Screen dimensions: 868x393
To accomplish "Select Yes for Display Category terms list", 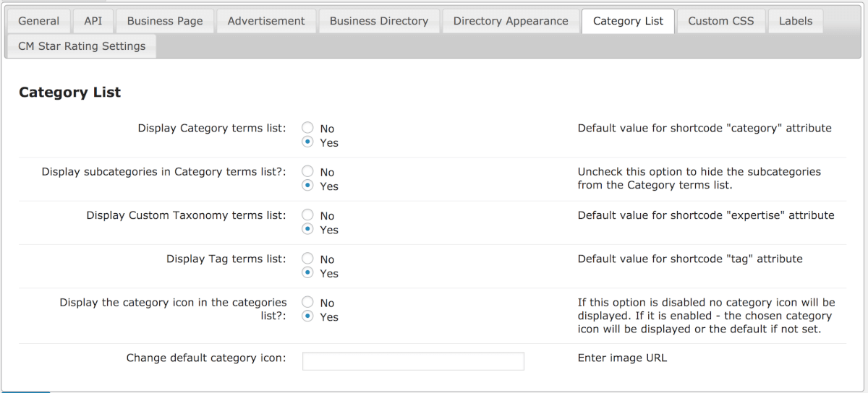I will click(x=307, y=142).
